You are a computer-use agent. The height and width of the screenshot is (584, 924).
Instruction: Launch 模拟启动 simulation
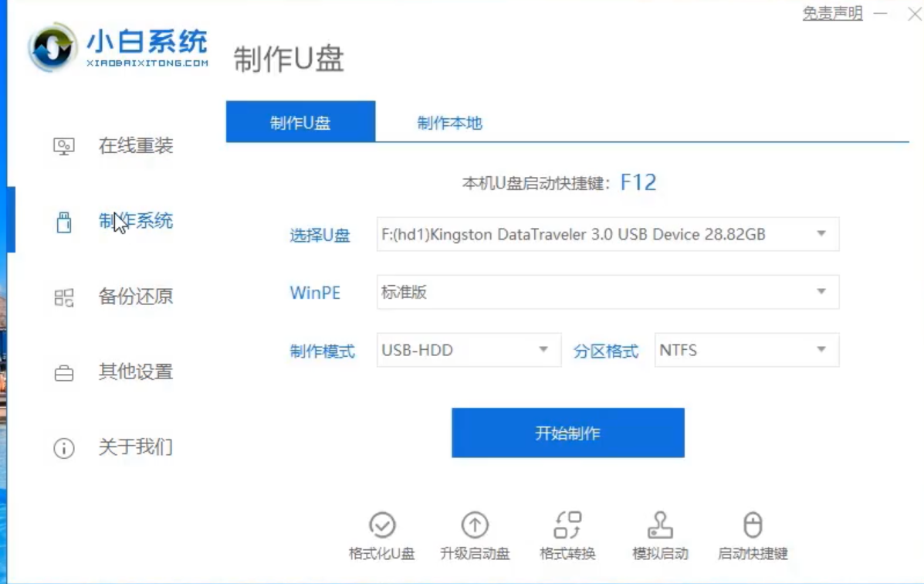(x=660, y=535)
